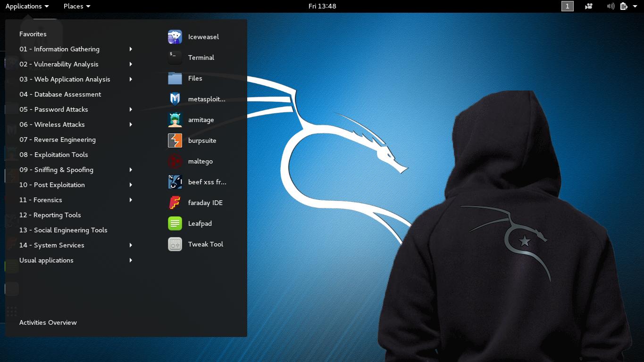The image size is (644, 362).
Task: Launch the metasploit framework entry
Action: (197, 99)
